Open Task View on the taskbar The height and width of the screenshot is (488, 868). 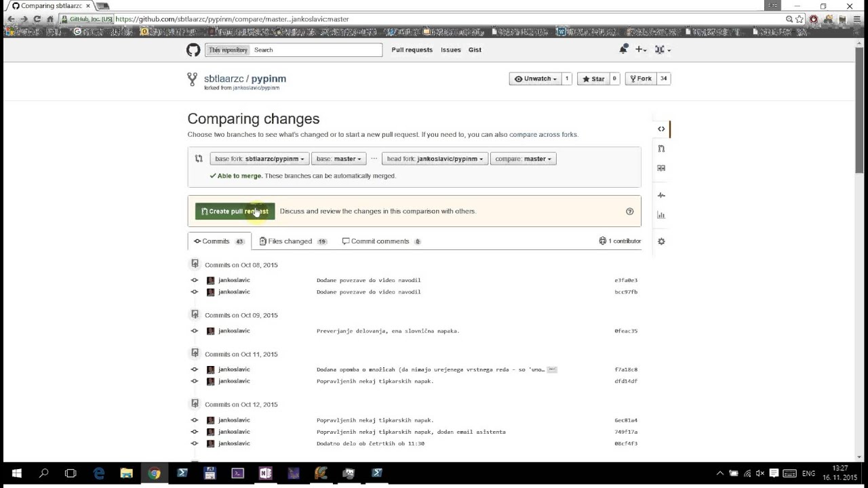point(71,473)
